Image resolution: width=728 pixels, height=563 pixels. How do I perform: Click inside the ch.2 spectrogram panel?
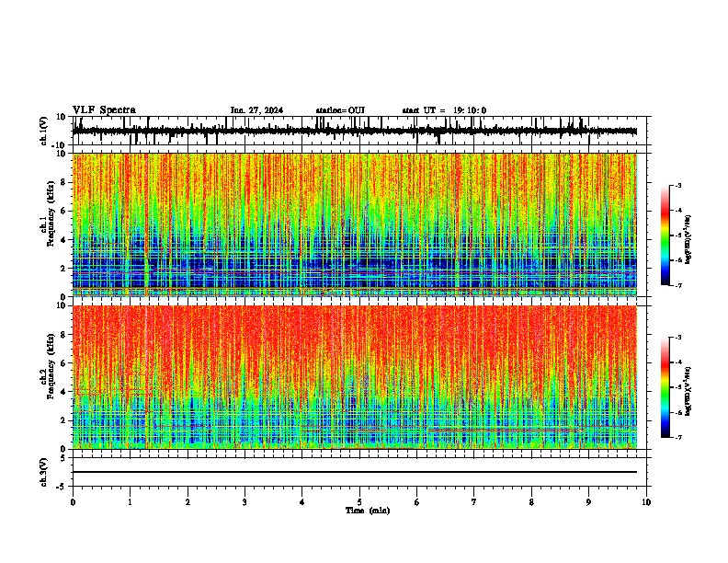coord(355,377)
